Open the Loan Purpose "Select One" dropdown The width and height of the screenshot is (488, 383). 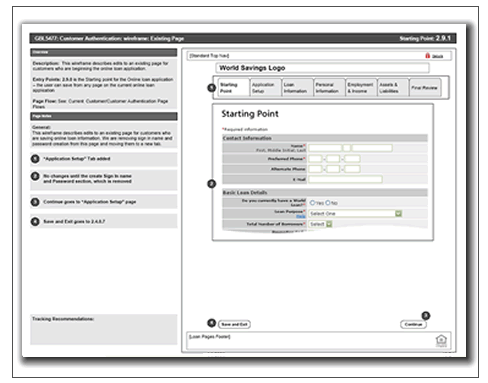355,213
